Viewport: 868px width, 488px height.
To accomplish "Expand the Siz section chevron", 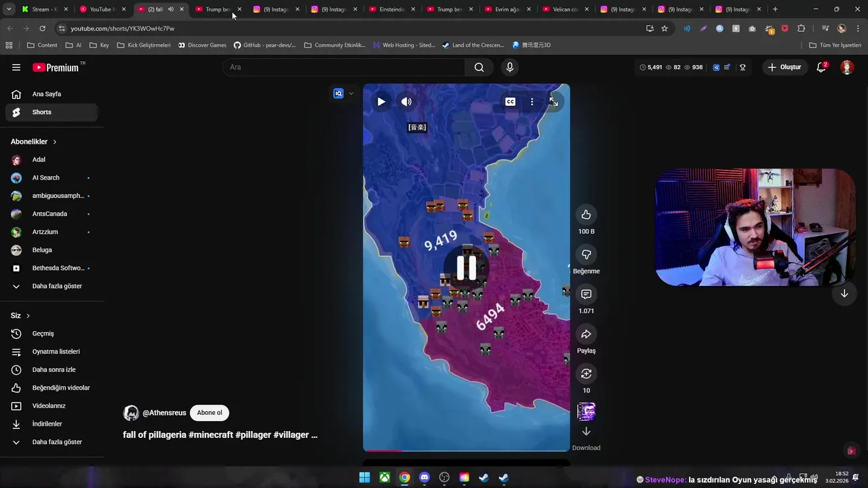I will tap(28, 316).
